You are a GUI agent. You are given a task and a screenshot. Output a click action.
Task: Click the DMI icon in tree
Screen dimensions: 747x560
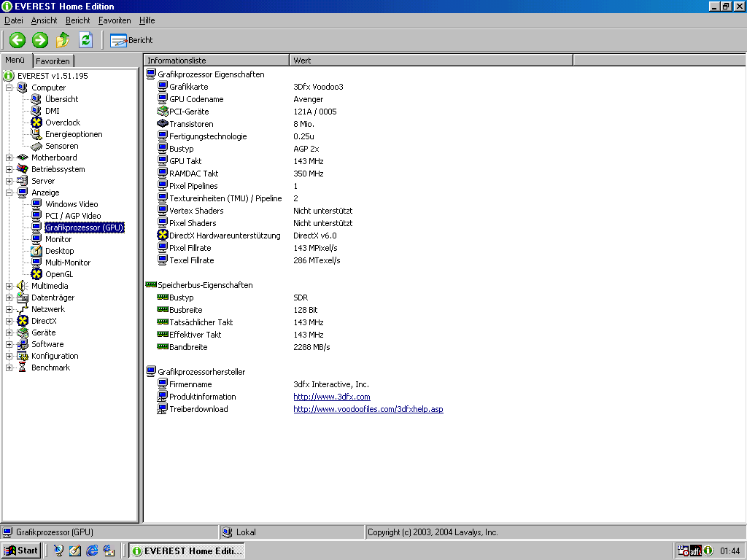point(36,111)
